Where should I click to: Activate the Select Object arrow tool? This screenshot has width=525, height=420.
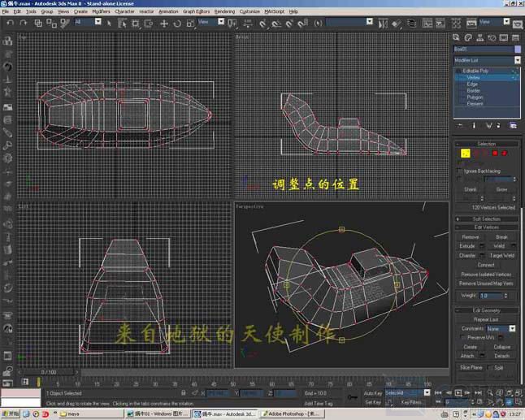pos(109,23)
